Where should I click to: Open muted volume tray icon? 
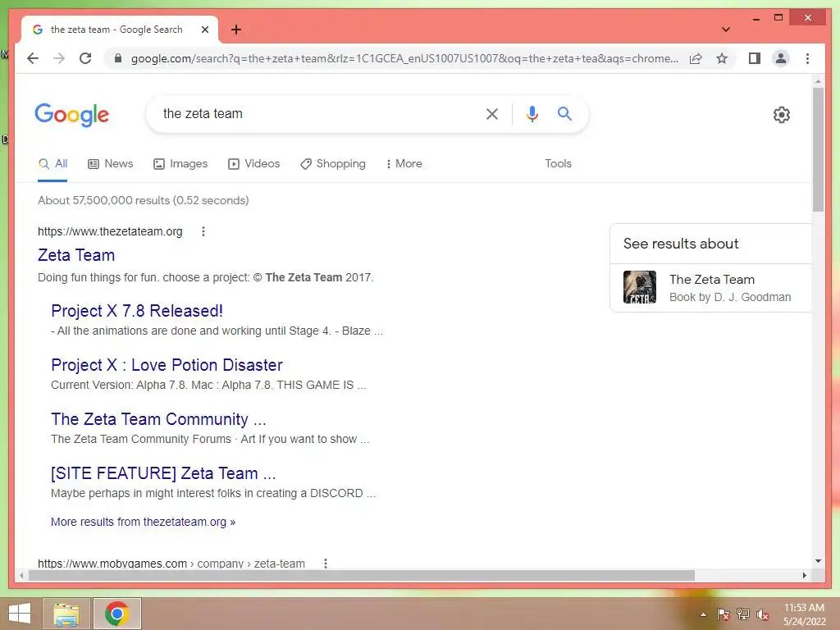(x=763, y=614)
